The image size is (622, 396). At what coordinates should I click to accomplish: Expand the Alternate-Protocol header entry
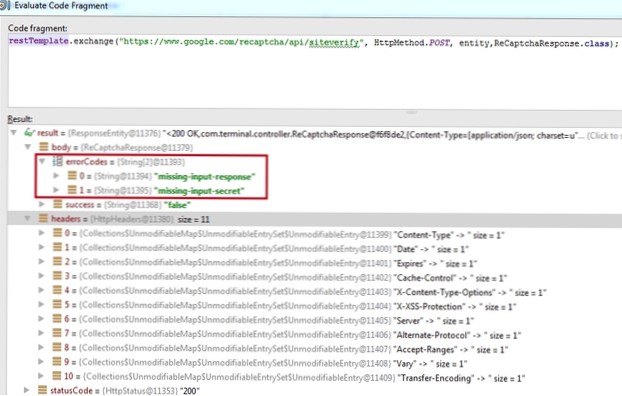pos(42,333)
